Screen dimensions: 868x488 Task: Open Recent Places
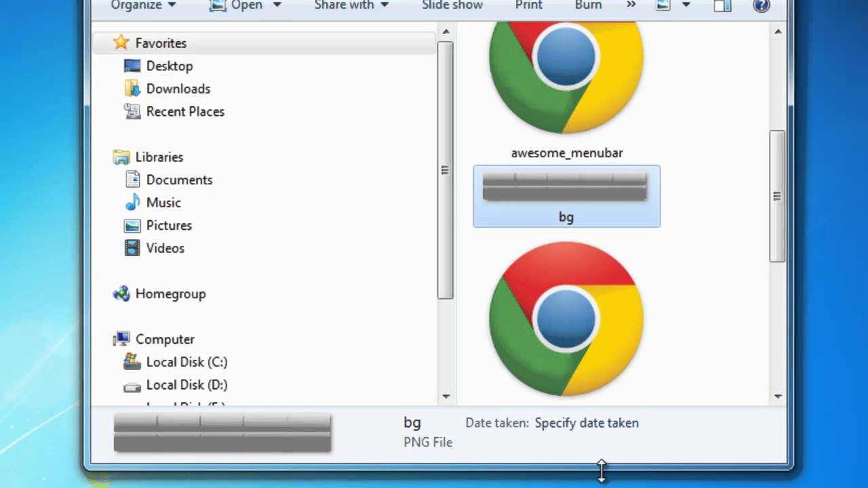pyautogui.click(x=185, y=112)
